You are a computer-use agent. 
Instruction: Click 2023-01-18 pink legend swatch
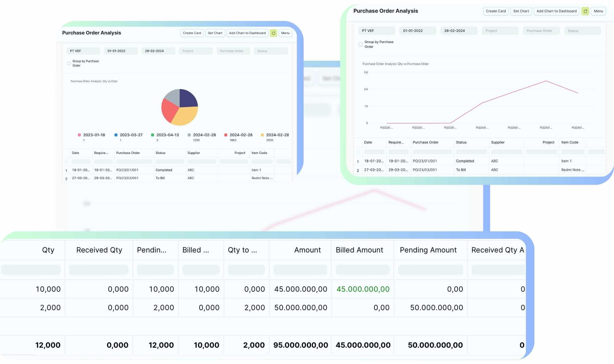pyautogui.click(x=79, y=135)
